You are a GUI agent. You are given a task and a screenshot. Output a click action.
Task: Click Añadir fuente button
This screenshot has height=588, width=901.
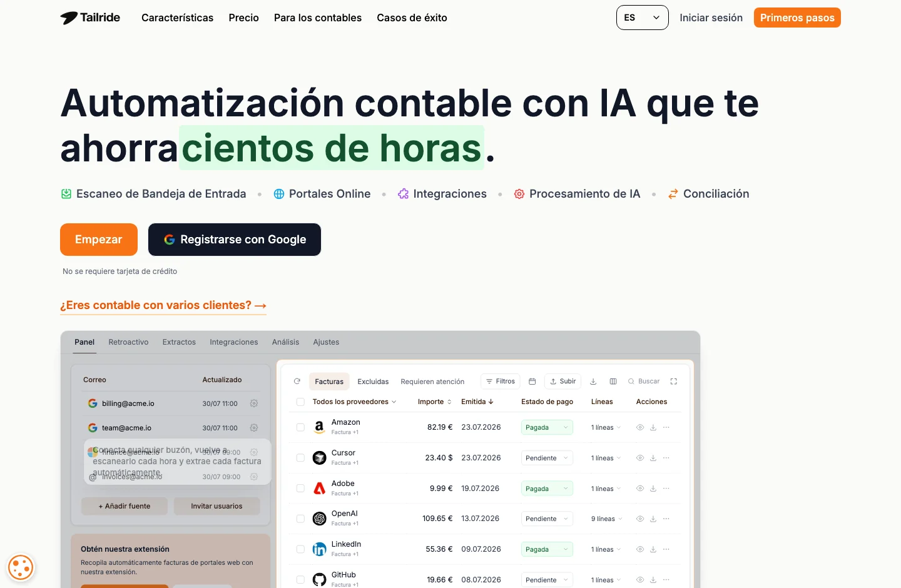125,506
